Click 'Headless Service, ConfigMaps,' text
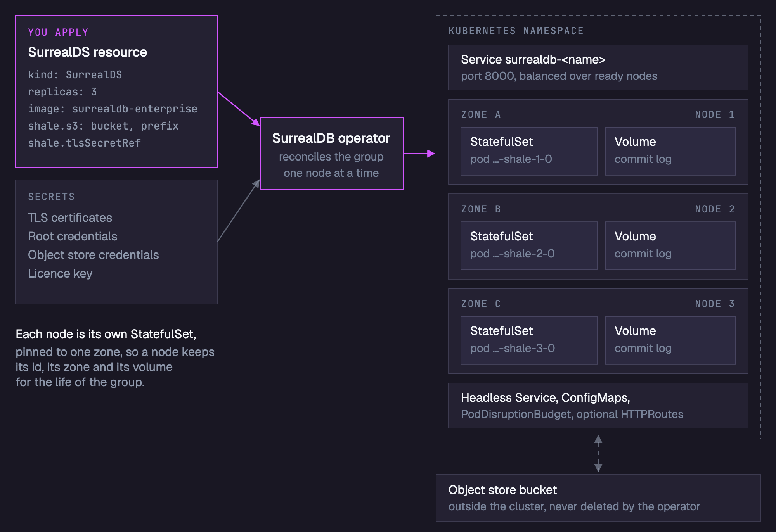The image size is (776, 532). pos(546,397)
